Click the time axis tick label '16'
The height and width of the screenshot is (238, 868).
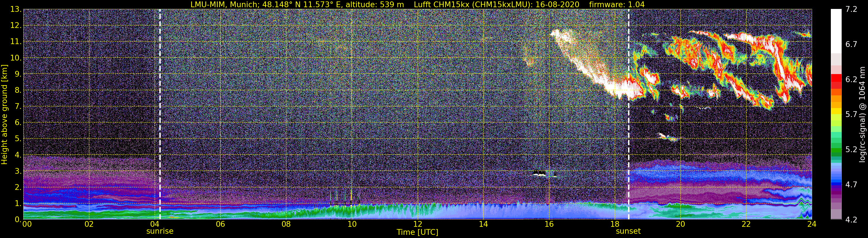click(549, 224)
